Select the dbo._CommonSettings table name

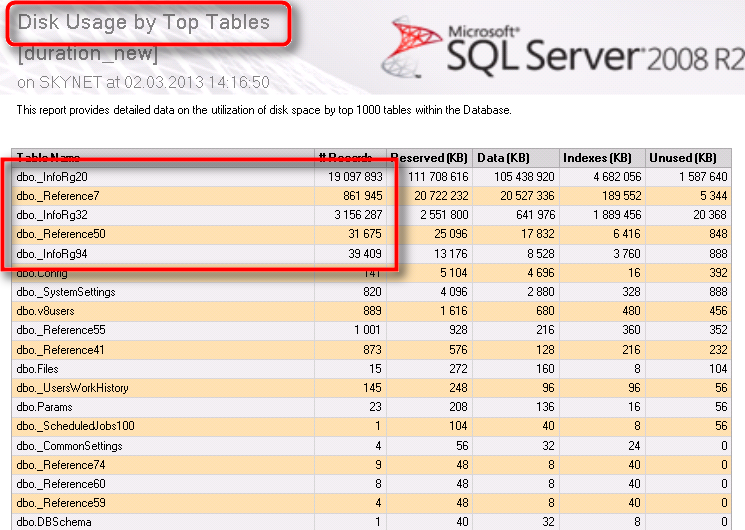tap(69, 446)
